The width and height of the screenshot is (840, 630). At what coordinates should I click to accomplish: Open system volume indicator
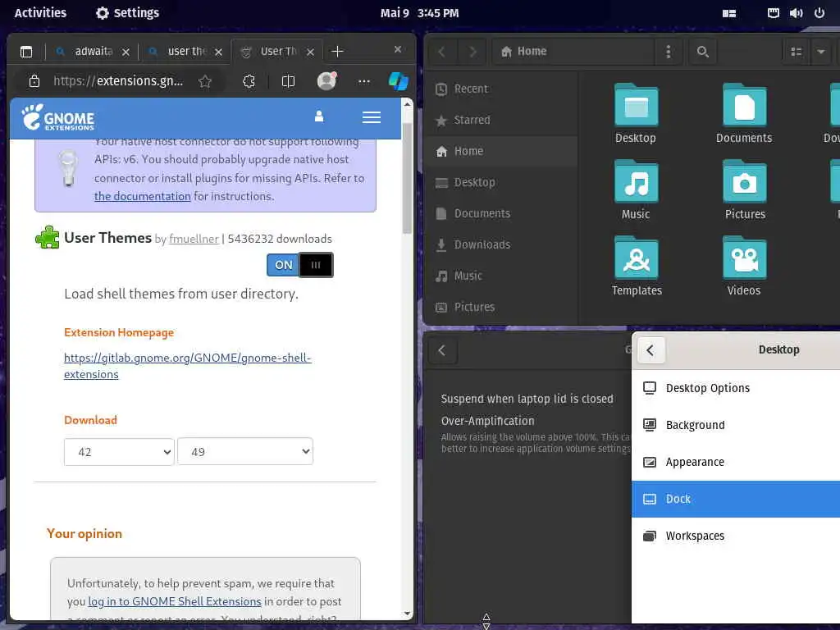(x=796, y=13)
